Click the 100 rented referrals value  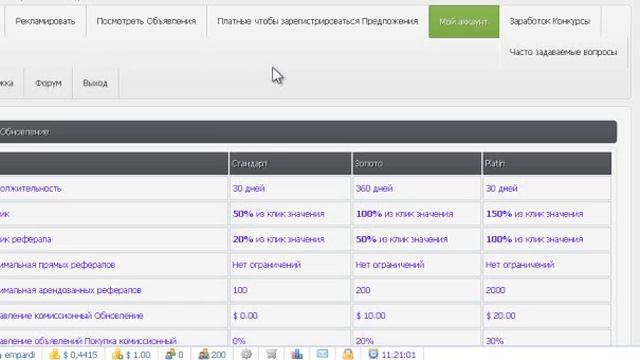(x=240, y=290)
